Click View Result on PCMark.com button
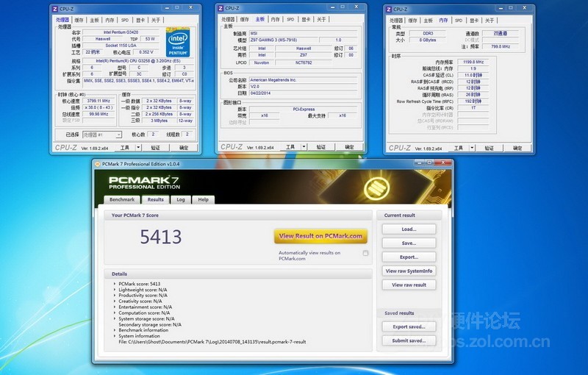Screen dimensions: 588x375 click(320, 236)
